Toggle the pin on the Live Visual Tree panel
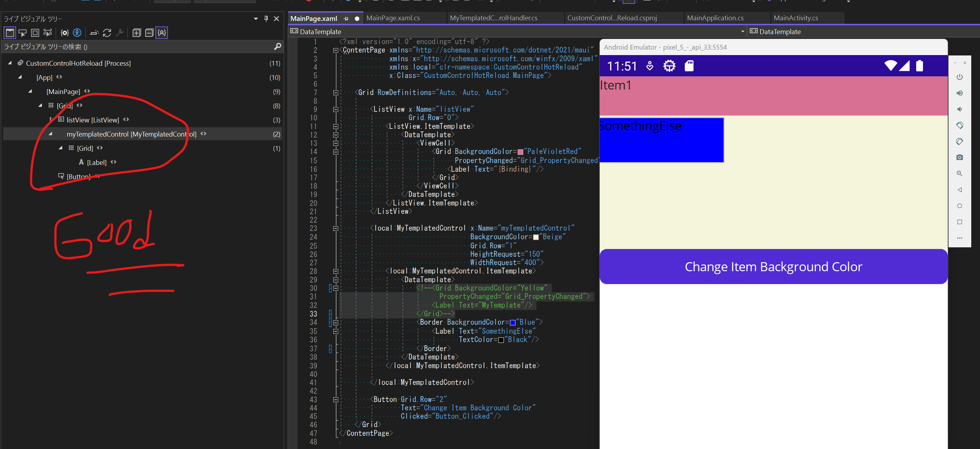 click(x=266, y=18)
